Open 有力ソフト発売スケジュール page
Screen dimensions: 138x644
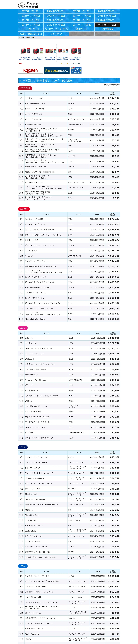point(31,34)
